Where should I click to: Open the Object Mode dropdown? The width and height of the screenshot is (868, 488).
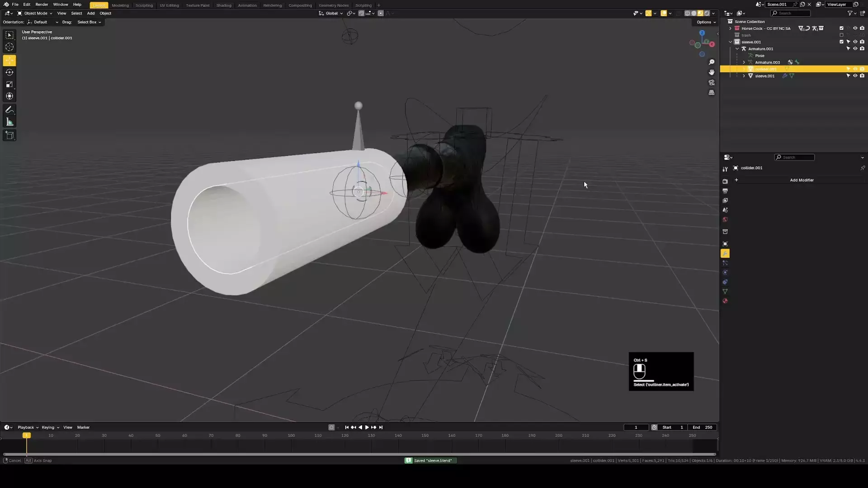click(35, 13)
